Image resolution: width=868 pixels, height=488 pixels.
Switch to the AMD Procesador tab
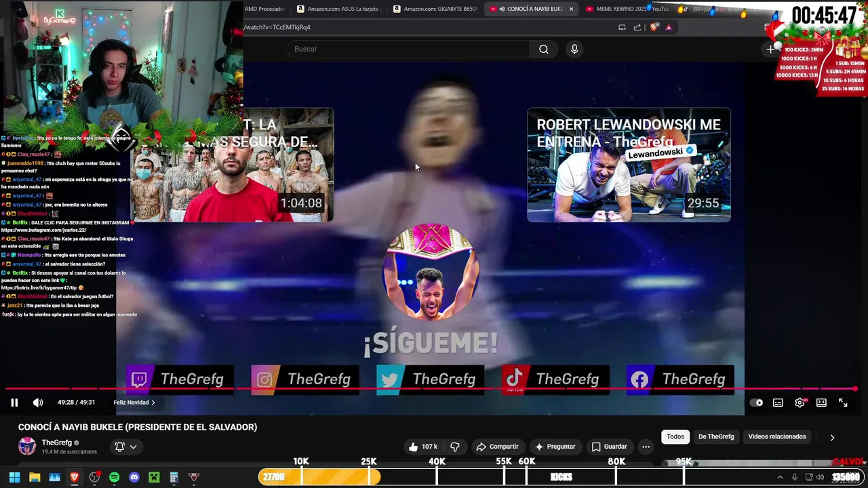click(x=266, y=9)
